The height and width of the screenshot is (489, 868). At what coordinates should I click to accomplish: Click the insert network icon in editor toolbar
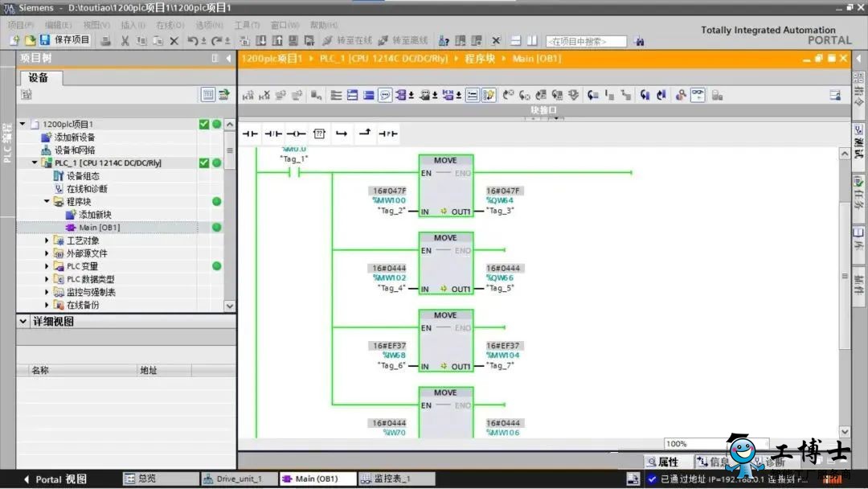tap(248, 95)
